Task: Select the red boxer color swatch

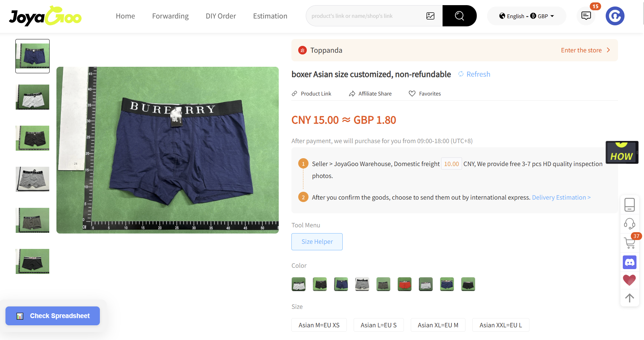Action: tap(405, 284)
